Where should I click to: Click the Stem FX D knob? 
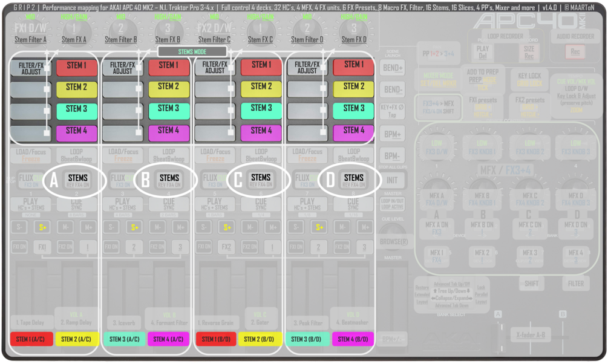click(x=354, y=30)
